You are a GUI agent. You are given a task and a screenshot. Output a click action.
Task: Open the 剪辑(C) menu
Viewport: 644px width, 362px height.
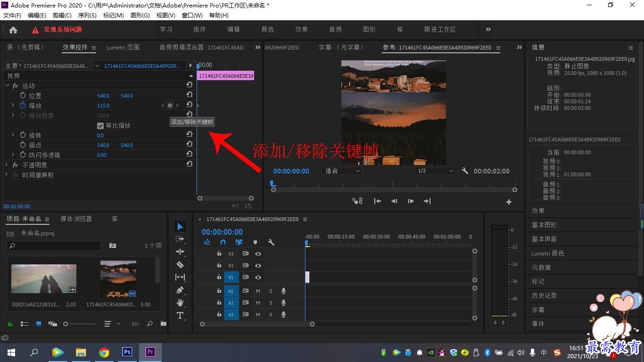click(x=62, y=15)
